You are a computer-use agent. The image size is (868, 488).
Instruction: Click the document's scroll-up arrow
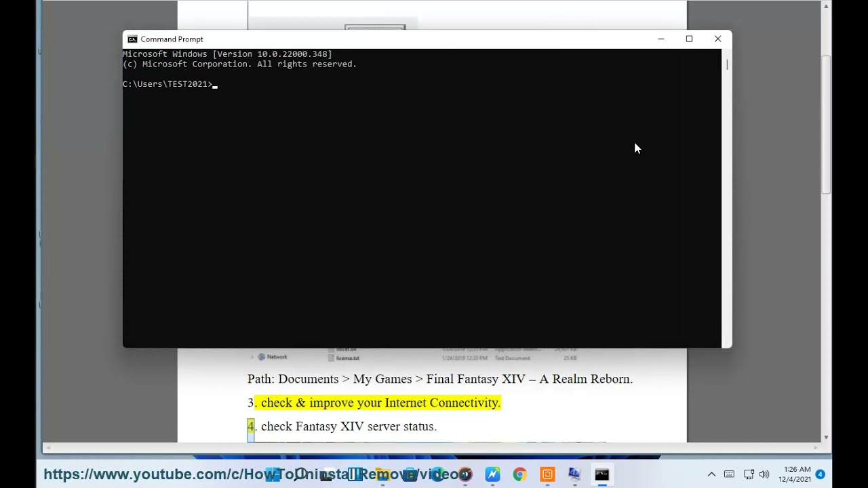tap(826, 6)
